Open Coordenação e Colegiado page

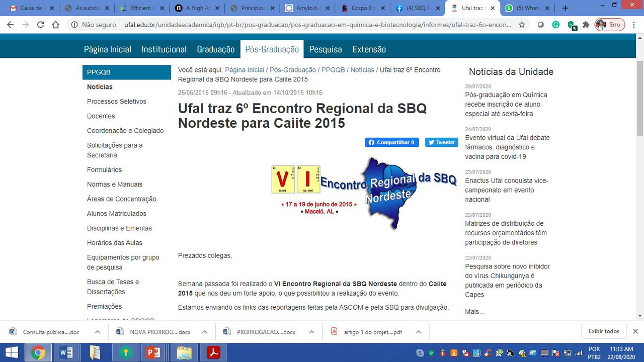(125, 130)
